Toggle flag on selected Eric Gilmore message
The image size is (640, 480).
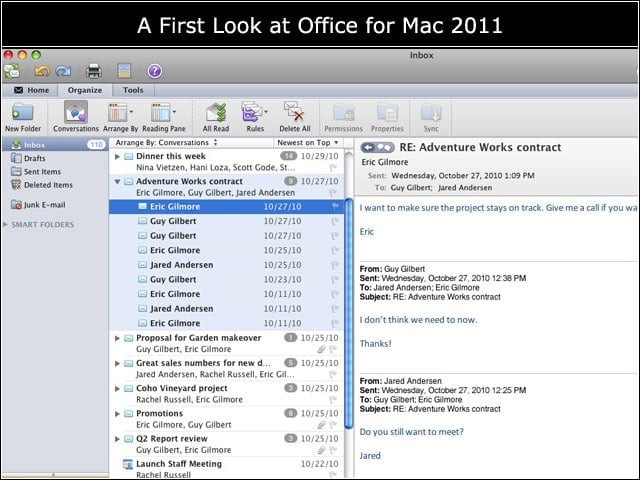pyautogui.click(x=335, y=207)
